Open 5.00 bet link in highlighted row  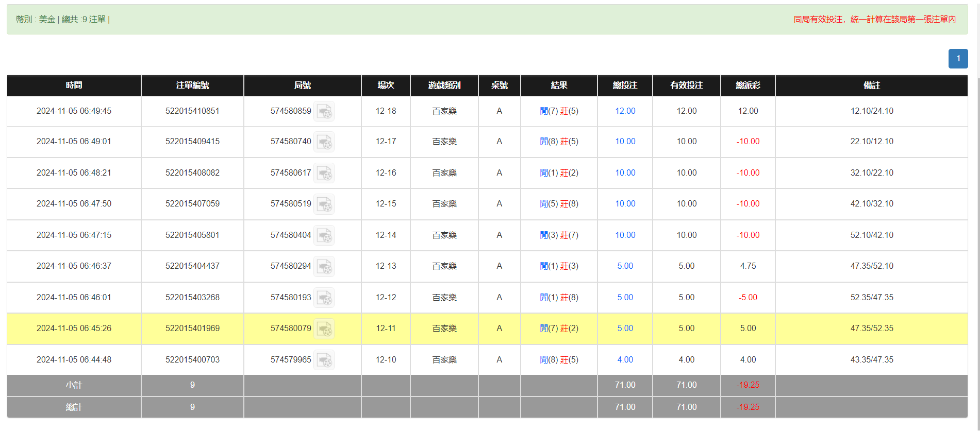pos(625,329)
